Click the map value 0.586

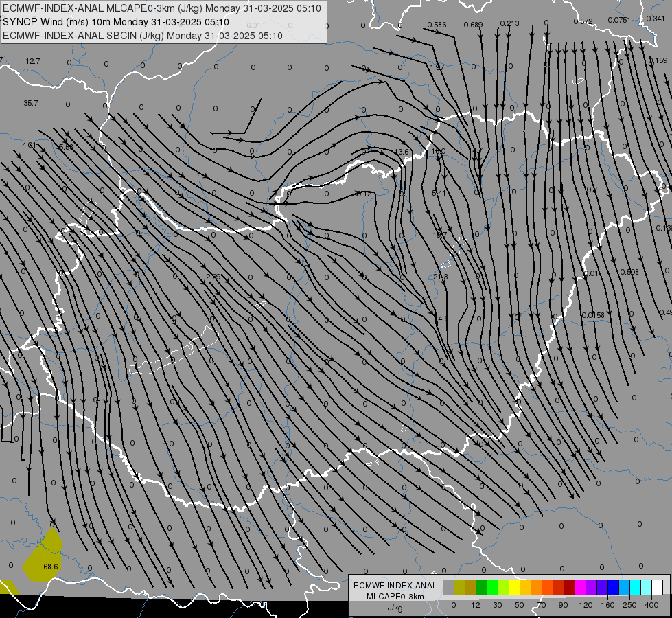click(x=437, y=25)
